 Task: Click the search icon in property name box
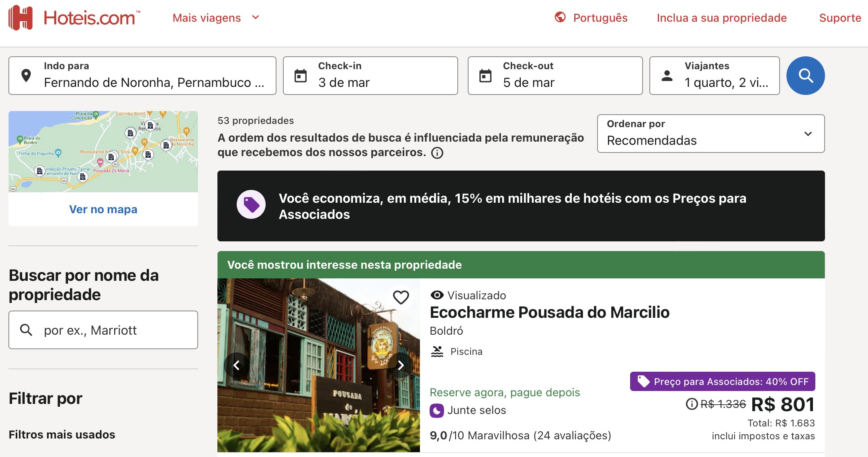26,330
